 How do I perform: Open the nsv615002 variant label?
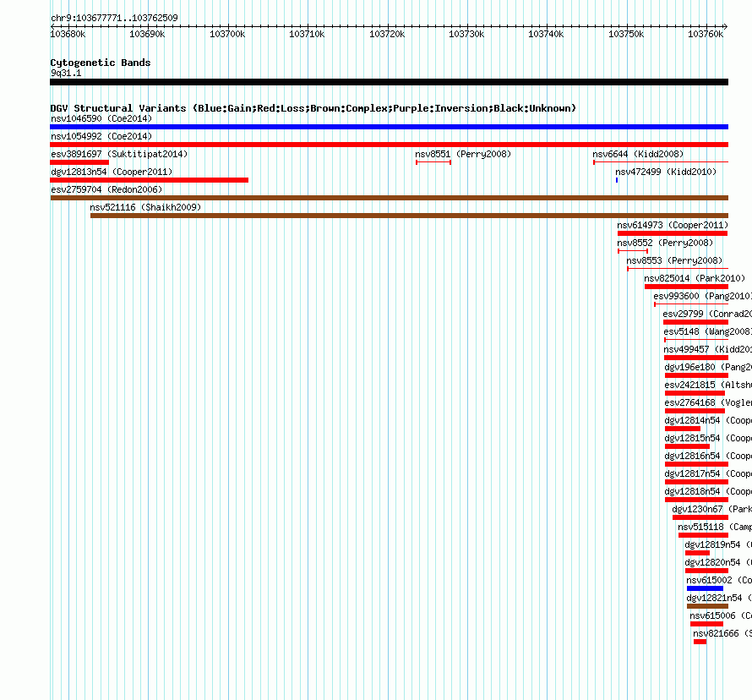tap(719, 580)
